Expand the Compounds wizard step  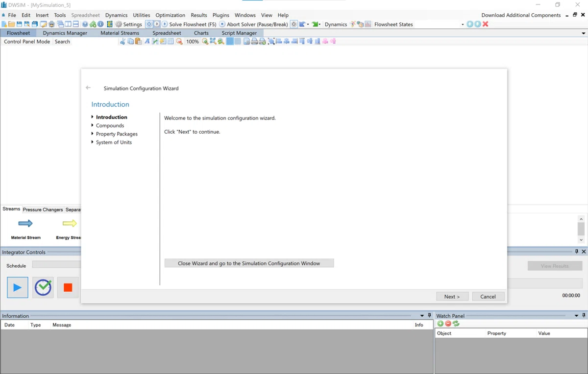pyautogui.click(x=92, y=126)
